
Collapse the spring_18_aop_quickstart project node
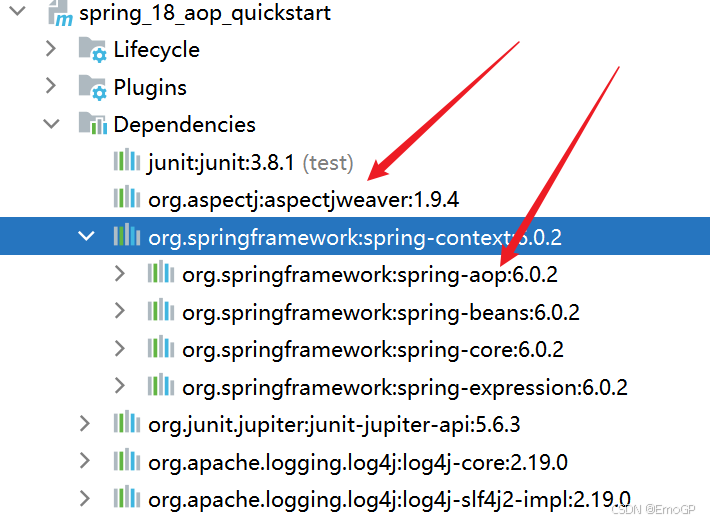coord(17,10)
